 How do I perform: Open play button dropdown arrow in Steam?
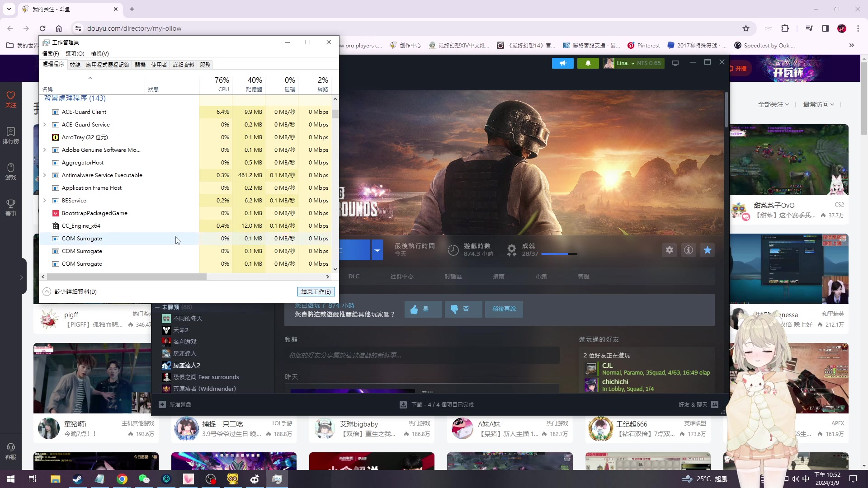pos(377,250)
